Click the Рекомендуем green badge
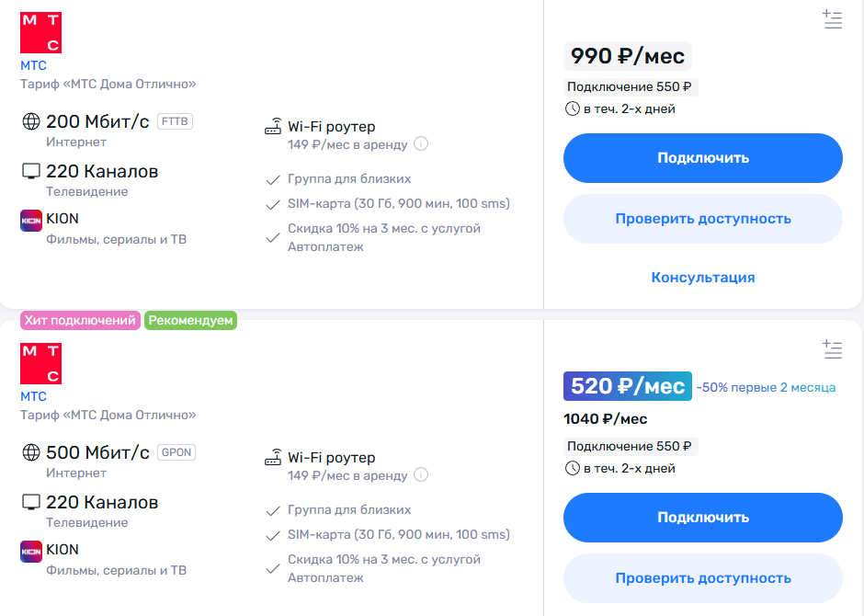Viewport: 864px width, 616px height. click(x=190, y=321)
